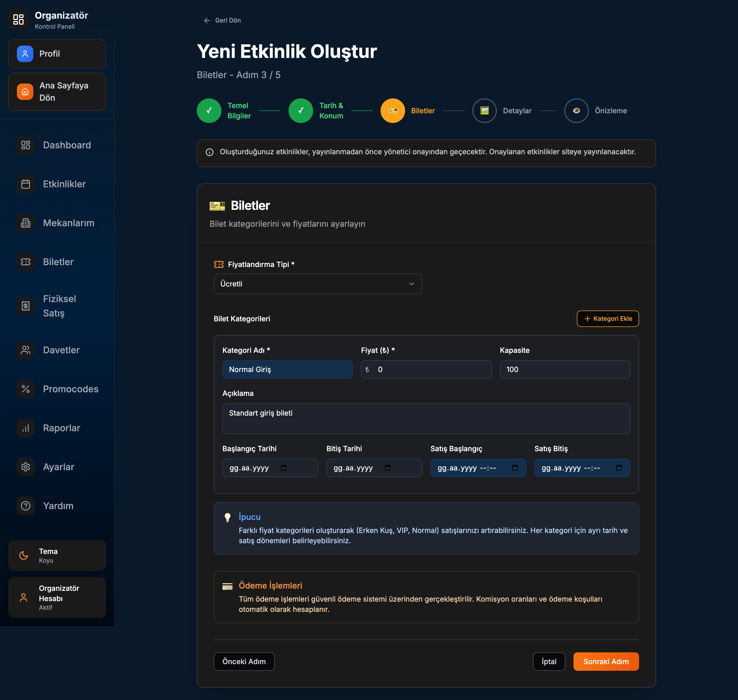Open the Davetler people icon
738x700 pixels.
tap(25, 350)
